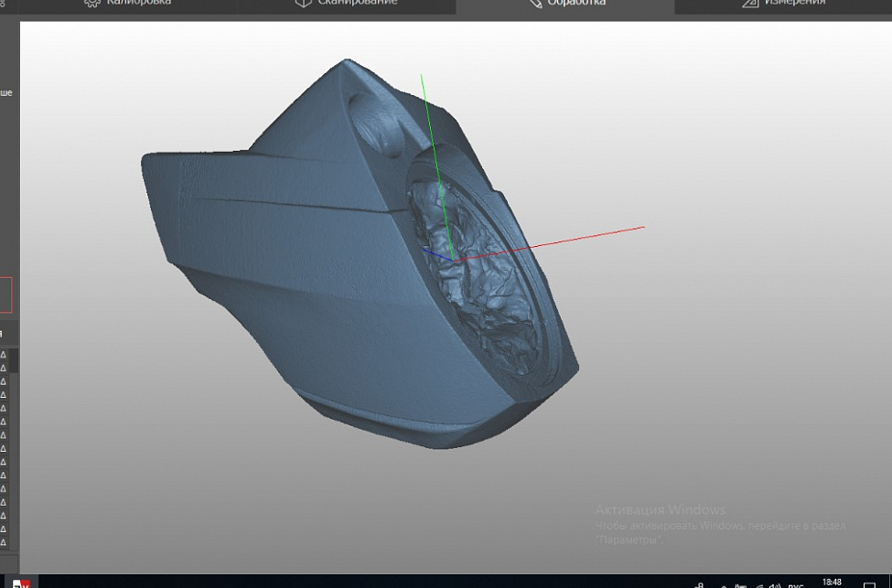The height and width of the screenshot is (588, 892).
Task: Open the touch keyboard icon in the tray
Action: pos(742,583)
